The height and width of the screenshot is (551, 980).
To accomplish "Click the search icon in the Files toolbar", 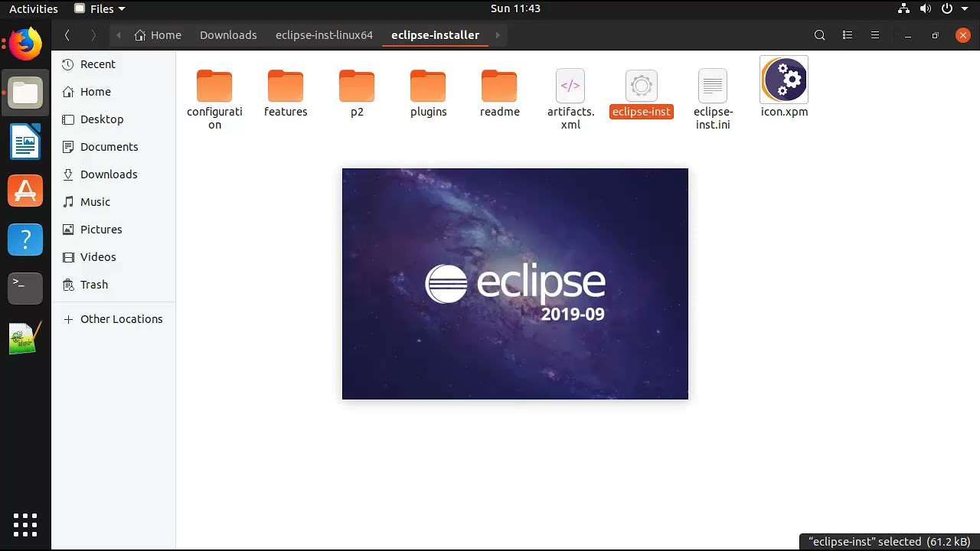I will click(x=820, y=35).
